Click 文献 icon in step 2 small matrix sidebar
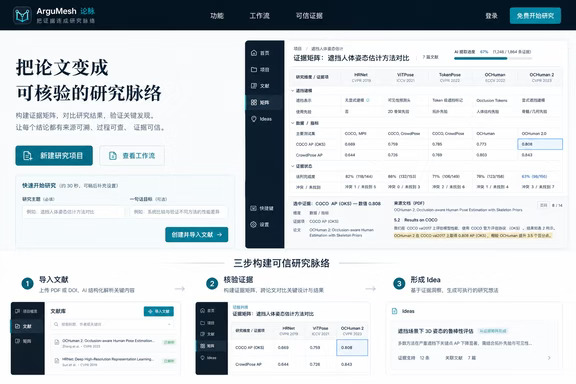This screenshot has width=576, height=384. click(202, 334)
